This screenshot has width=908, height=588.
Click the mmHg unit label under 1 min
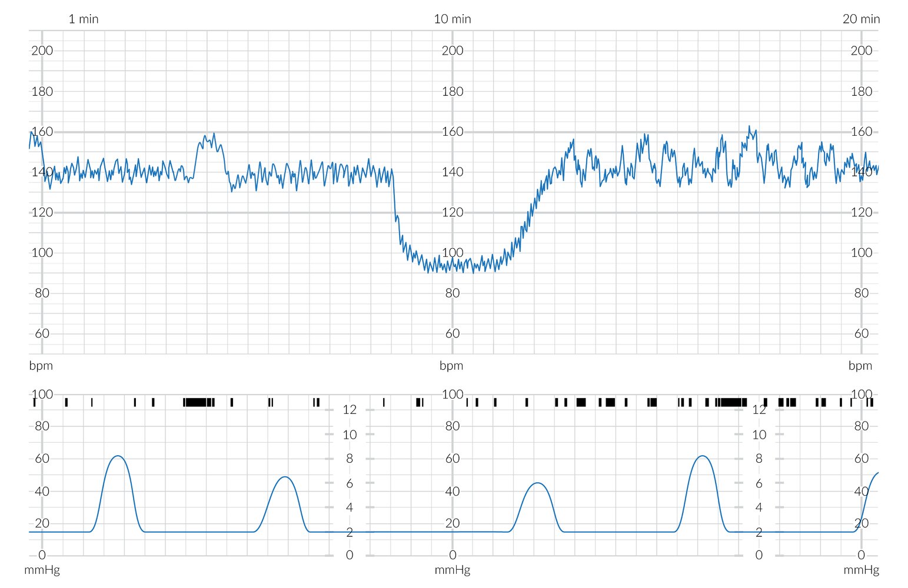(x=42, y=570)
